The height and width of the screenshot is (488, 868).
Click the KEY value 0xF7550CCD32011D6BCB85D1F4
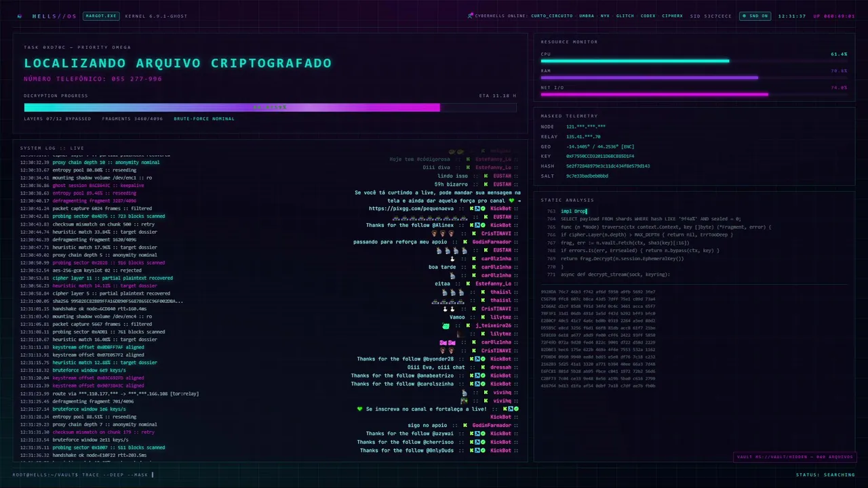600,156
